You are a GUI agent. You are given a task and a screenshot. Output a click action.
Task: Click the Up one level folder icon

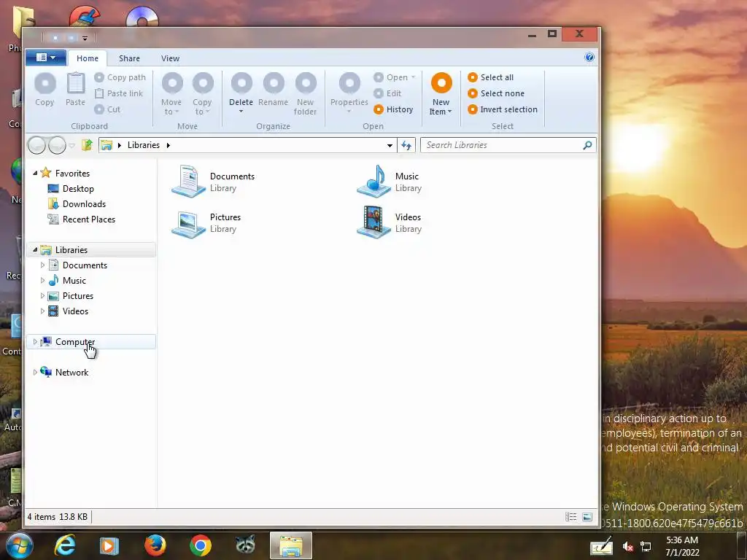click(x=87, y=145)
